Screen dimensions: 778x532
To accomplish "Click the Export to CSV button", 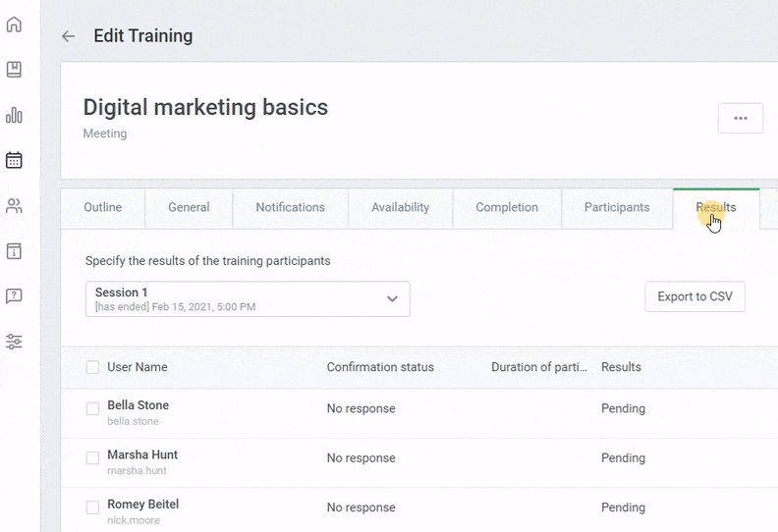I will click(695, 297).
